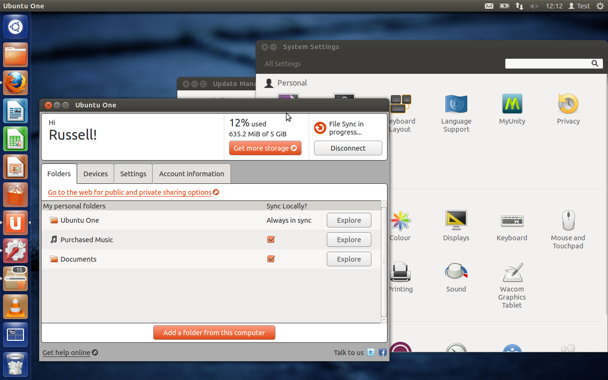Open Displays in System Settings

(456, 226)
